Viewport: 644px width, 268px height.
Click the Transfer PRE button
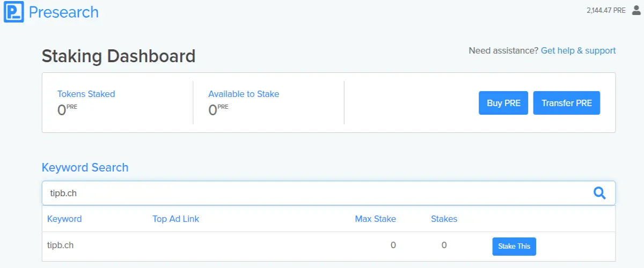[x=567, y=103]
